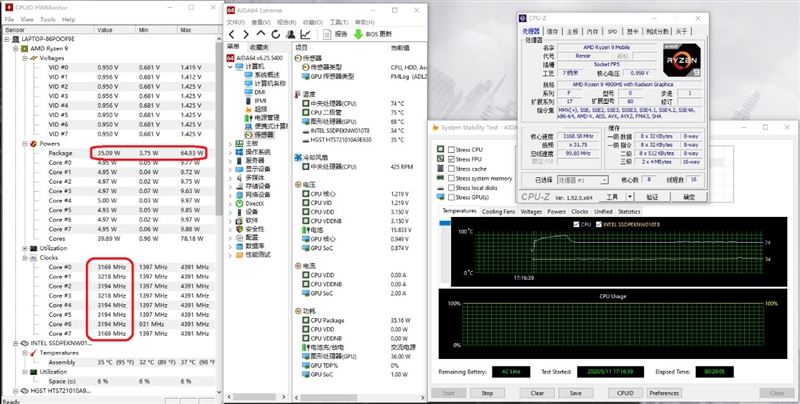The width and height of the screenshot is (800, 404).
Task: Click the 数据库 database icon
Action: tap(239, 246)
